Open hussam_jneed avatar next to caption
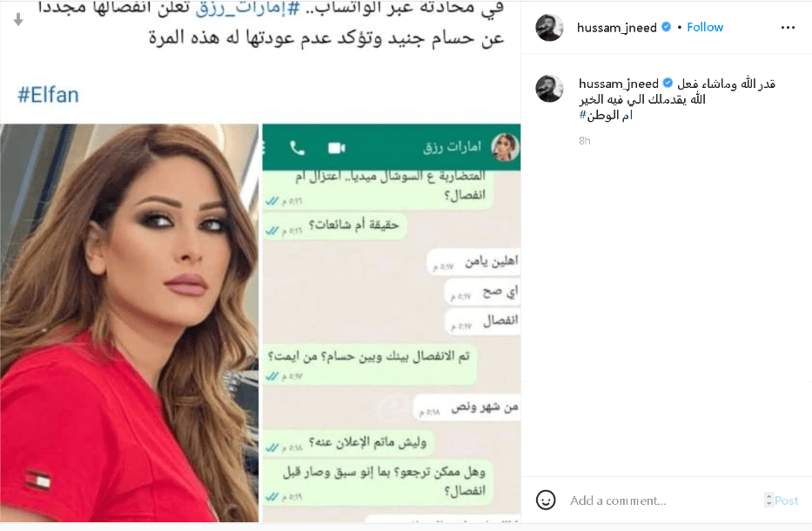The width and height of the screenshot is (812, 531). click(x=549, y=89)
